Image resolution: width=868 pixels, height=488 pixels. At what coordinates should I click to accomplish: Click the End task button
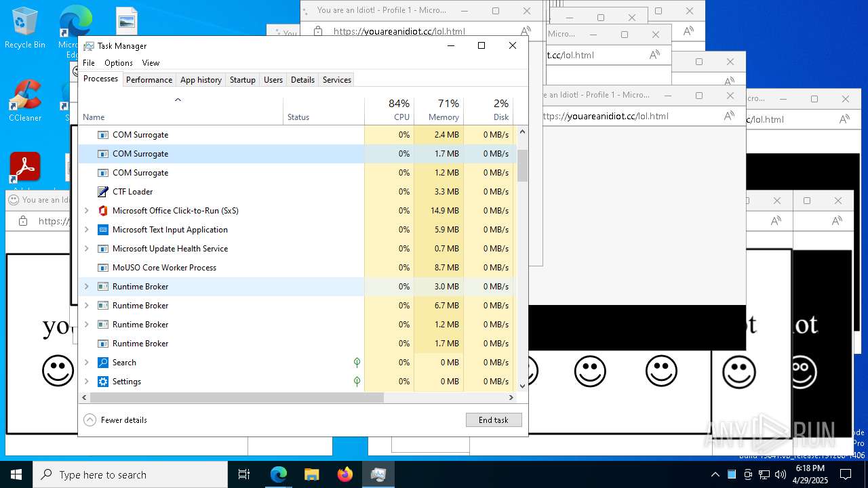click(494, 420)
